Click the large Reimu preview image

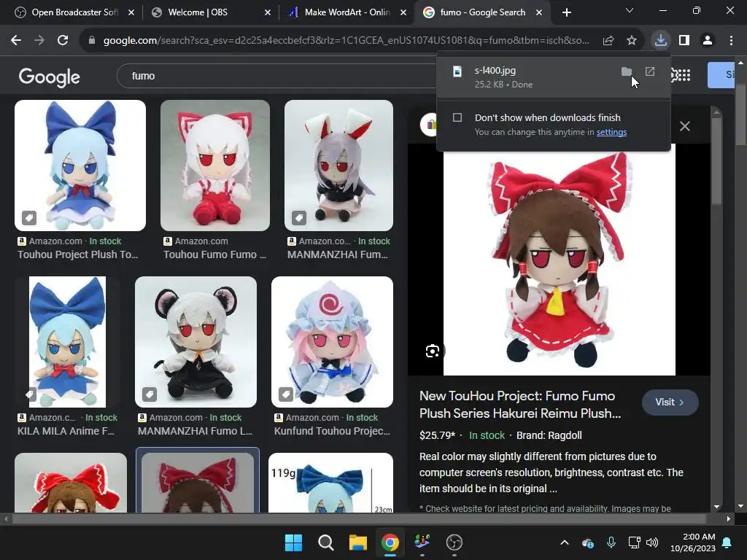point(560,260)
